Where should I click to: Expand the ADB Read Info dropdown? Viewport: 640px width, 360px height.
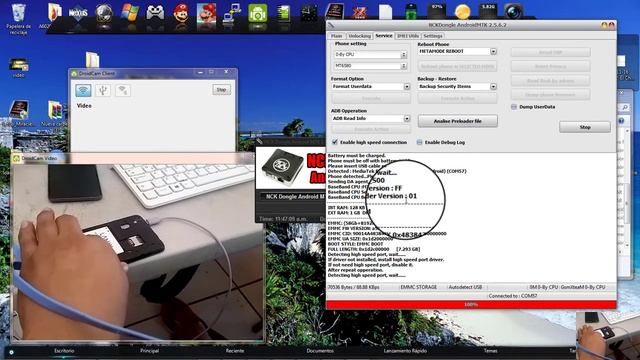click(x=407, y=118)
